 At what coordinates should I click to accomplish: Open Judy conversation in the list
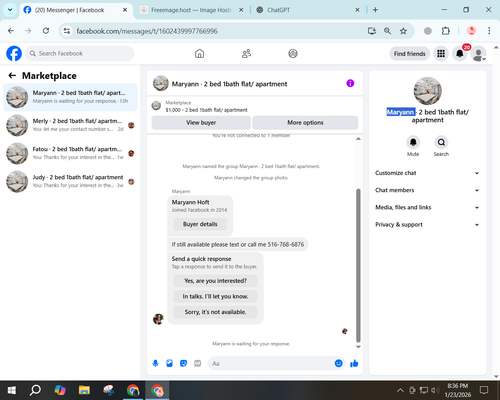(70, 182)
